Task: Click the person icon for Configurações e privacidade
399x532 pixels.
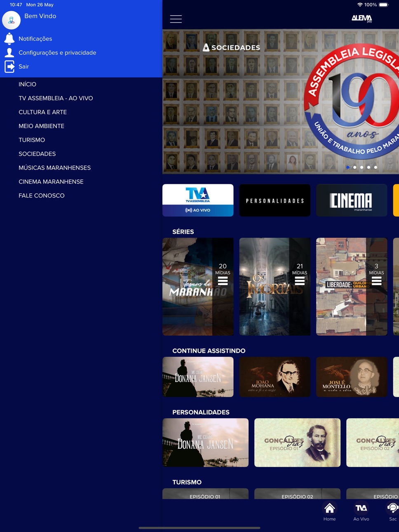Action: pos(9,52)
